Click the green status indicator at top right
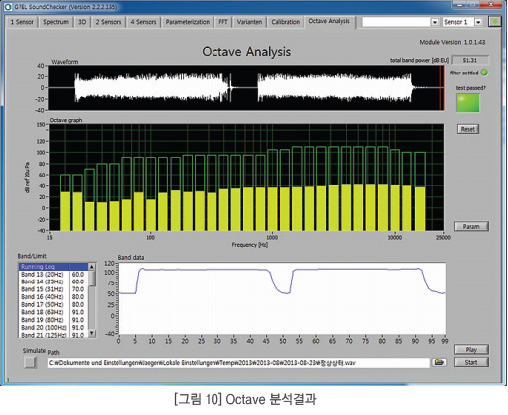 pos(495,22)
